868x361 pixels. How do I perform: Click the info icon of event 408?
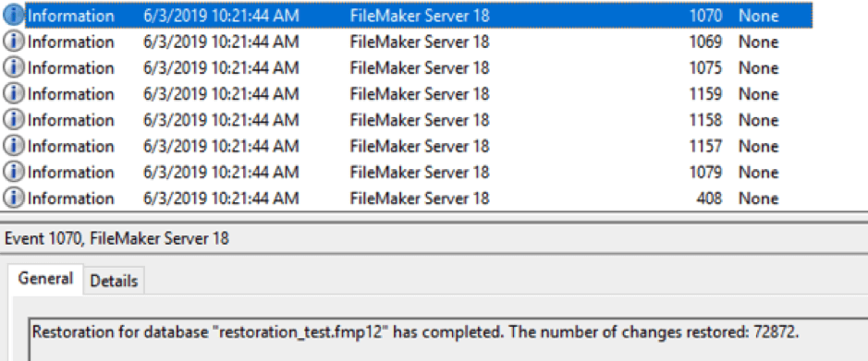(14, 198)
